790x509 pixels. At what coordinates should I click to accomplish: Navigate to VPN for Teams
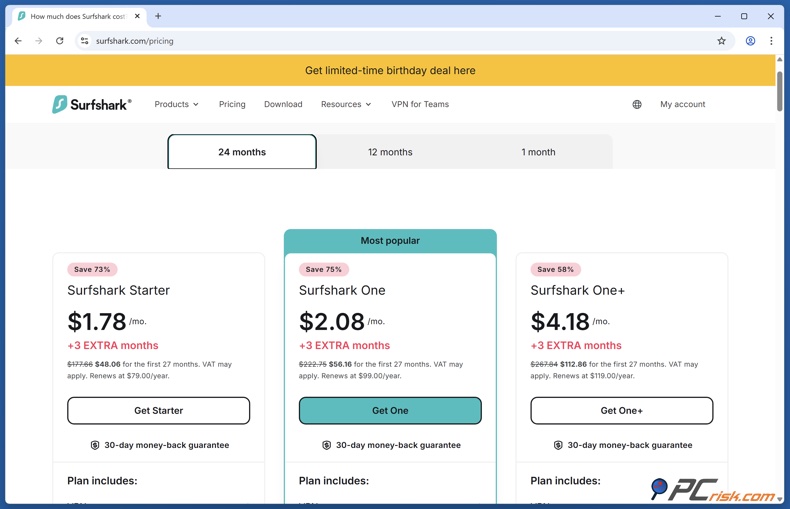tap(420, 104)
